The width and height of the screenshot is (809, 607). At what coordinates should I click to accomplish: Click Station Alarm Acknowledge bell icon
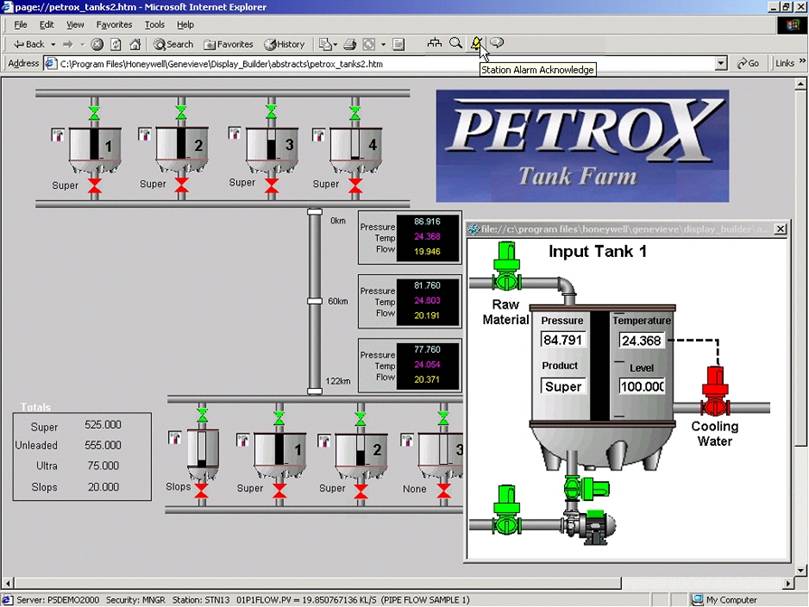tap(477, 43)
